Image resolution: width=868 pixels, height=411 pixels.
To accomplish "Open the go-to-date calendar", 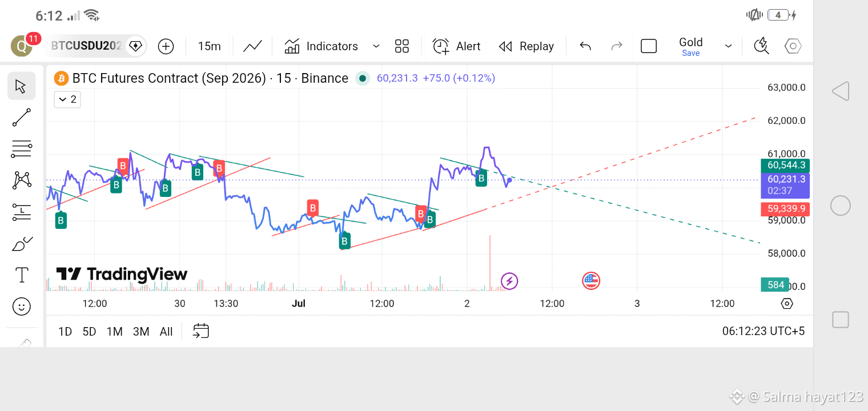I will pos(201,331).
